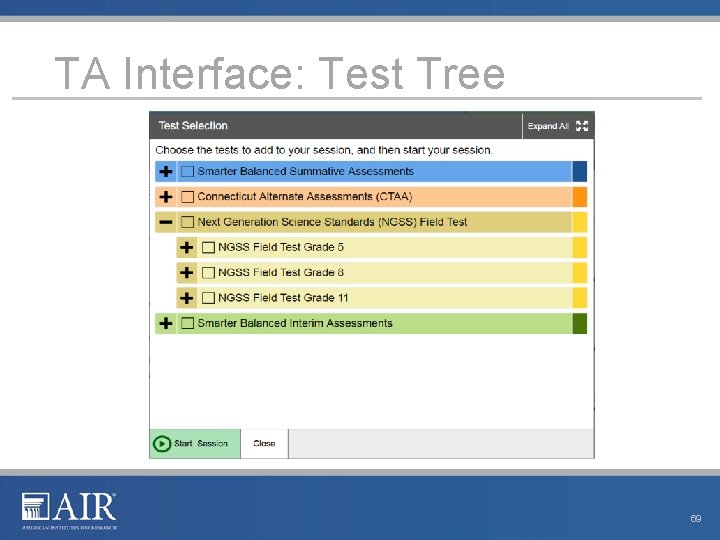Click the 'Smarter Balanced Interim Assessments' label
720x540 pixels.
point(295,323)
